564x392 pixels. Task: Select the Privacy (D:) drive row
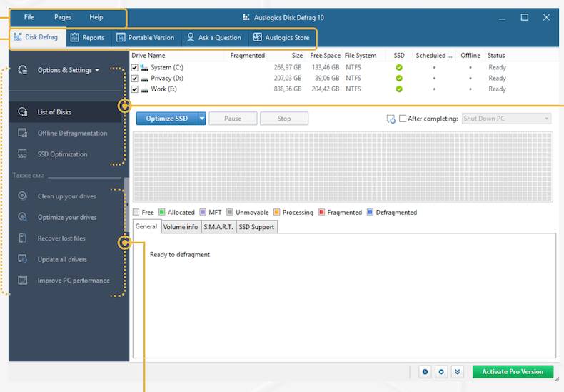click(167, 79)
